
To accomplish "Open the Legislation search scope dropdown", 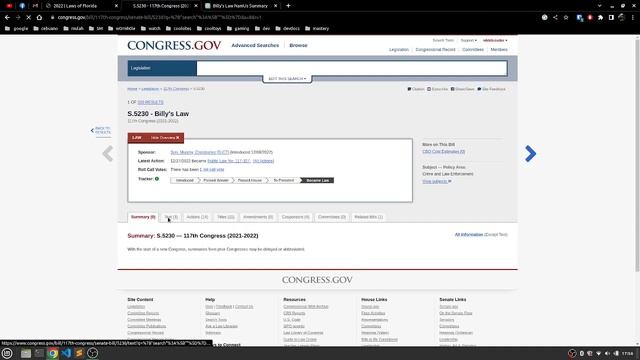I will [x=162, y=68].
